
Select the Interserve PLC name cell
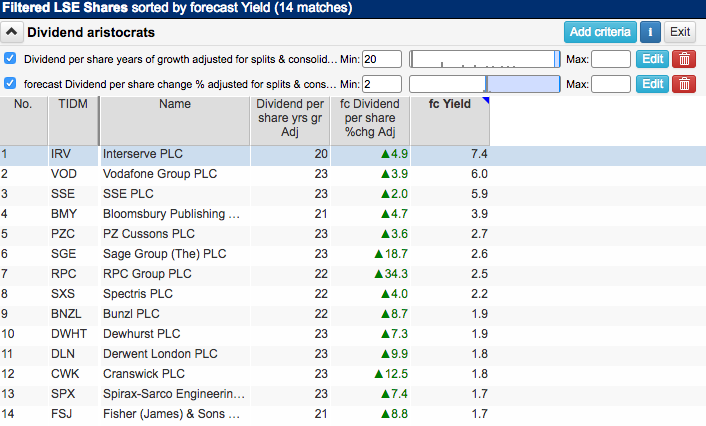pos(175,154)
